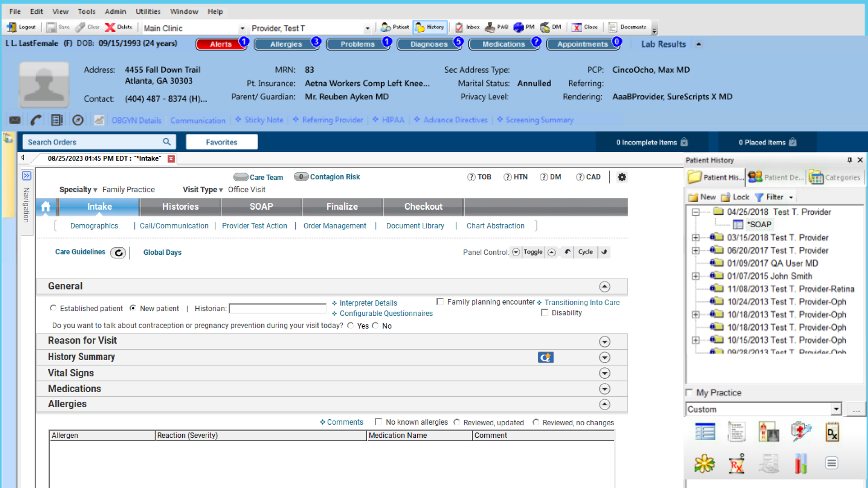The width and height of the screenshot is (868, 488).
Task: Select Established patient radio button
Action: coord(53,308)
